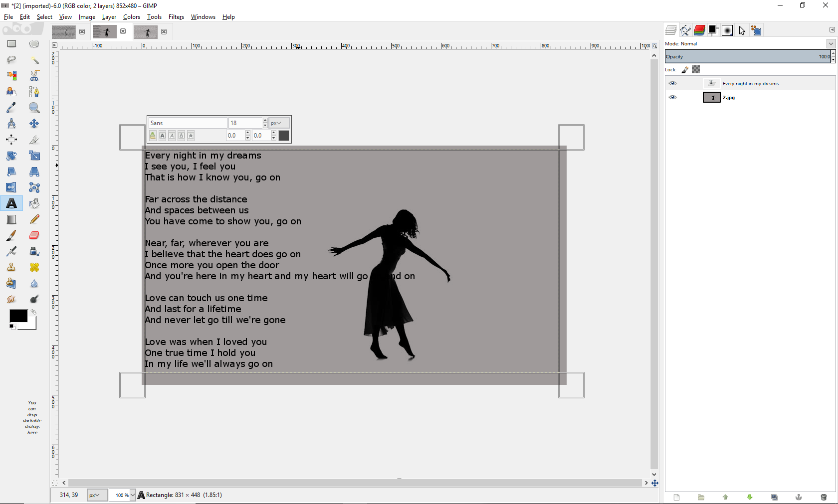Clear text style with broom button

(153, 136)
